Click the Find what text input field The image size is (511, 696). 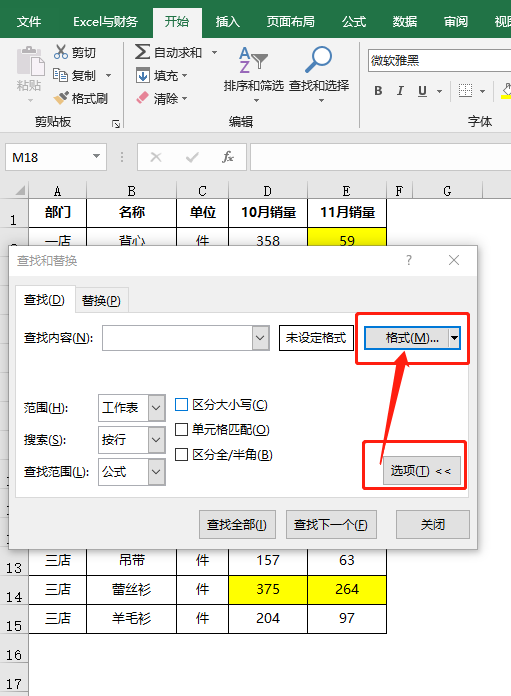coord(178,338)
